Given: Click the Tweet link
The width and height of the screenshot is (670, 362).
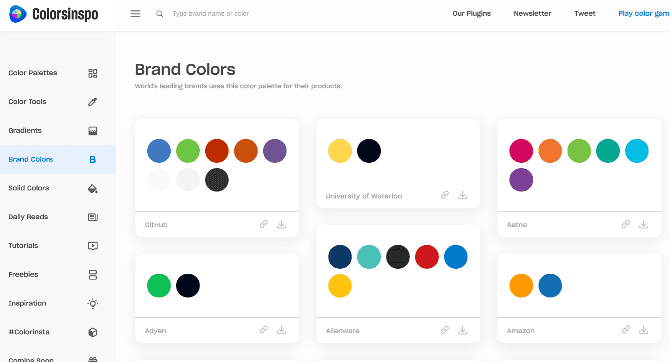Looking at the screenshot, I should [x=585, y=14].
